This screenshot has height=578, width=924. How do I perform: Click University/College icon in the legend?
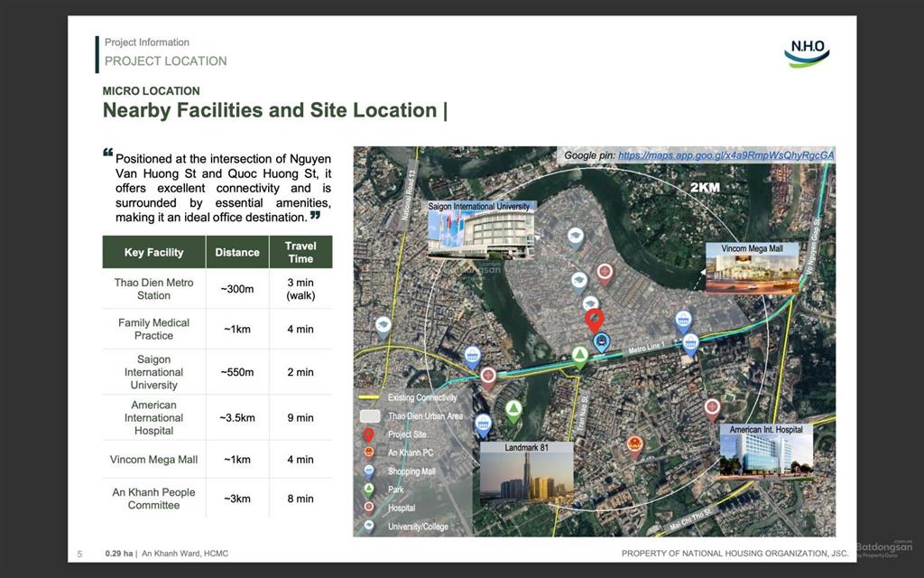click(x=368, y=527)
